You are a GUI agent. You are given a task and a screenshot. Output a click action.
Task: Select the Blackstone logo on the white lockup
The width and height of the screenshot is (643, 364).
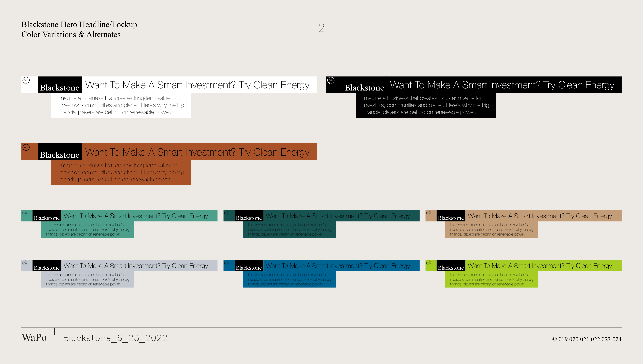pyautogui.click(x=60, y=85)
